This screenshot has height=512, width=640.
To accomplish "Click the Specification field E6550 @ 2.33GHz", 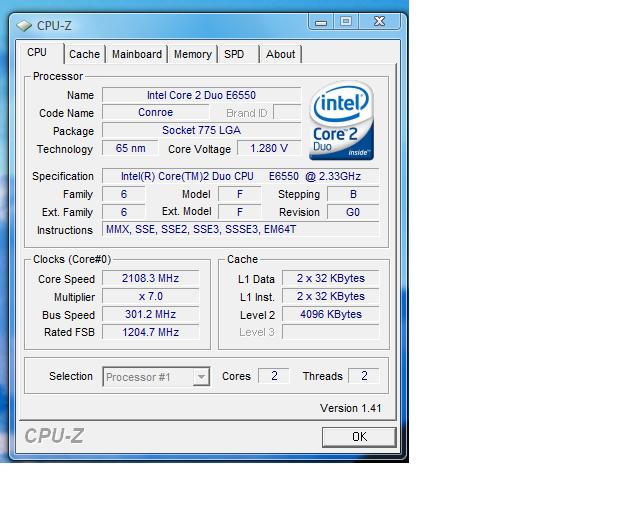I will point(240,176).
